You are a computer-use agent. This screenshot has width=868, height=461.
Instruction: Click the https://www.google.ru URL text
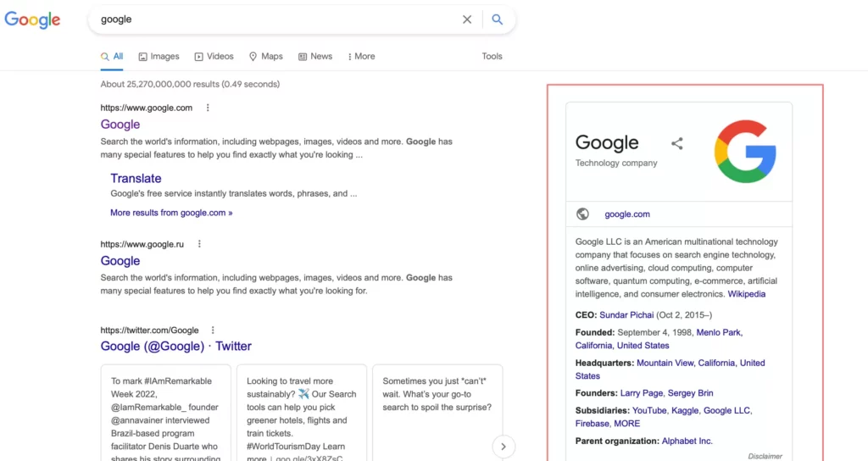(142, 244)
